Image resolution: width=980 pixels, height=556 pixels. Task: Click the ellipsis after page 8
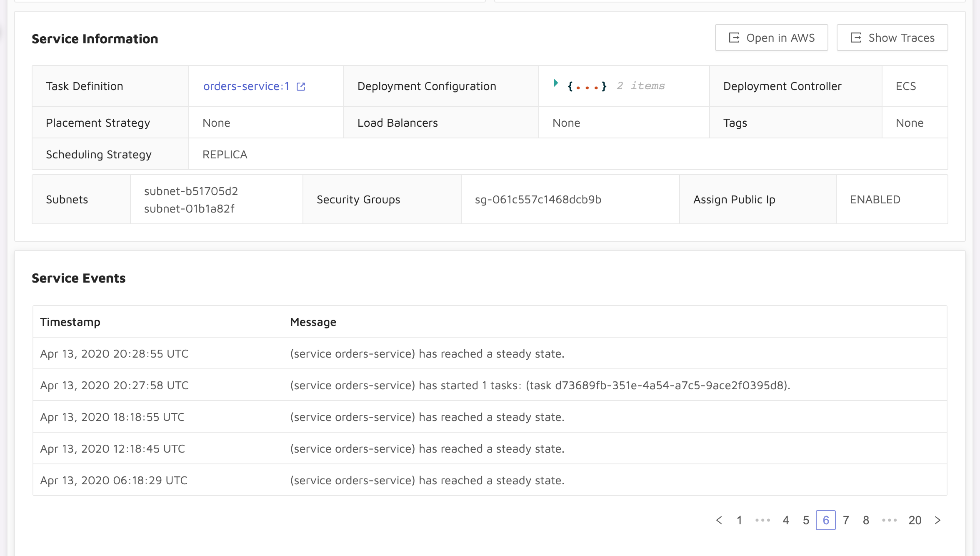(x=889, y=520)
